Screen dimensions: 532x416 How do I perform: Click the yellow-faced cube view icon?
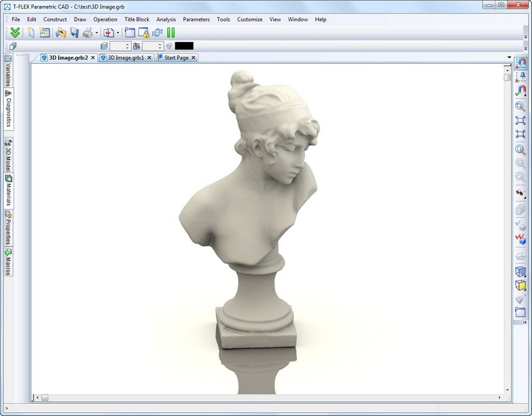(520, 285)
